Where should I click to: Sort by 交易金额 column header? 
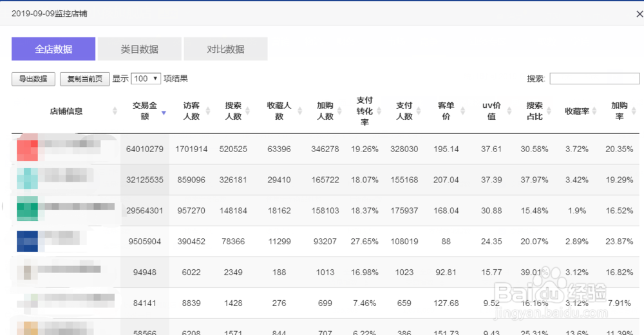[x=144, y=111]
